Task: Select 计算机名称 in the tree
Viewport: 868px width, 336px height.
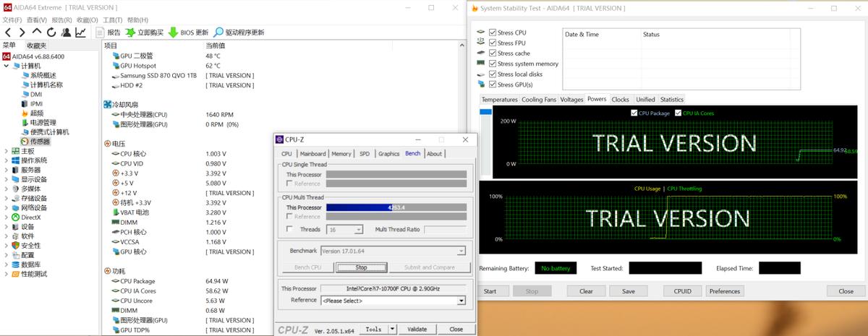Action: [46, 85]
